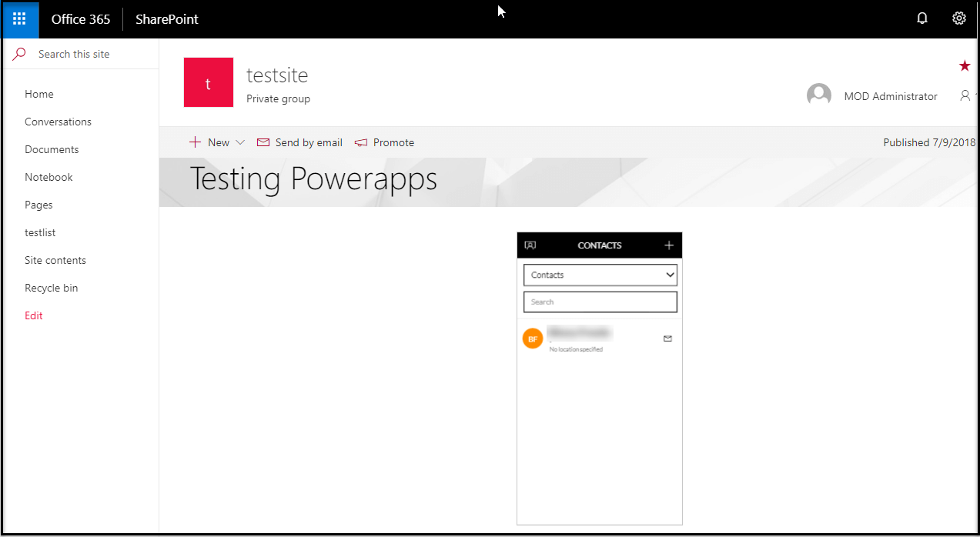Open Site contents in left navigation
The height and width of the screenshot is (537, 980).
click(x=55, y=260)
